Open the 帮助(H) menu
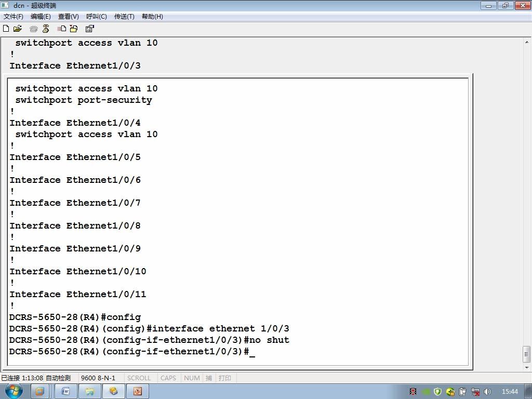Image resolution: width=532 pixels, height=399 pixels. coord(152,17)
